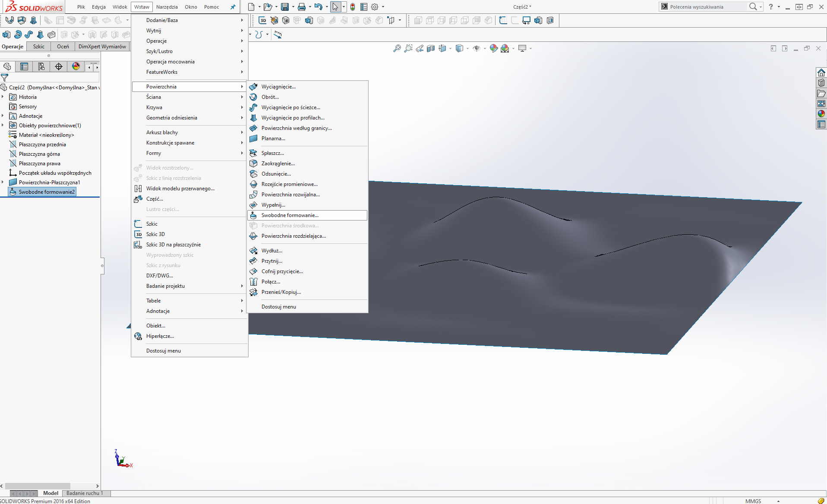Click the Rebuild traffic light icon
This screenshot has height=504, width=827.
coord(353,7)
